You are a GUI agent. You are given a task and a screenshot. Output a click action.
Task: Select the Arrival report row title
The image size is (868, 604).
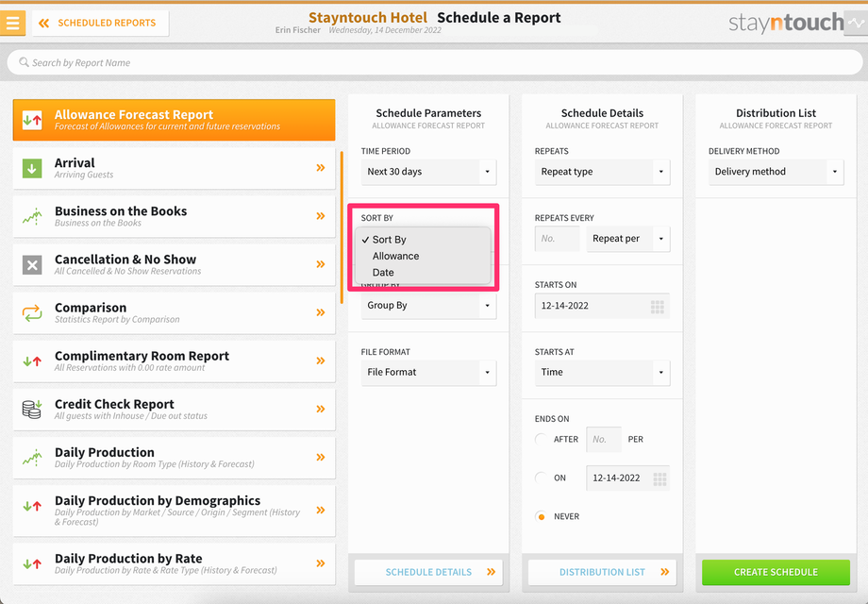(75, 162)
